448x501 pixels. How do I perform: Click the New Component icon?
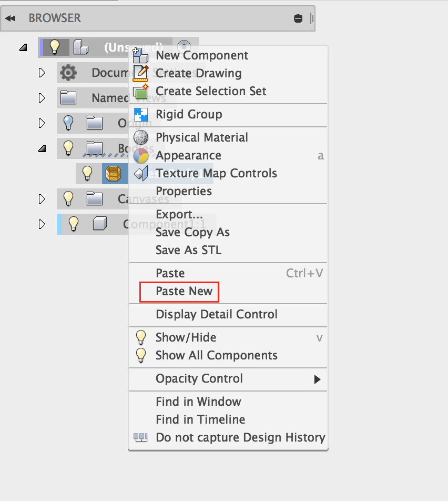click(x=140, y=56)
